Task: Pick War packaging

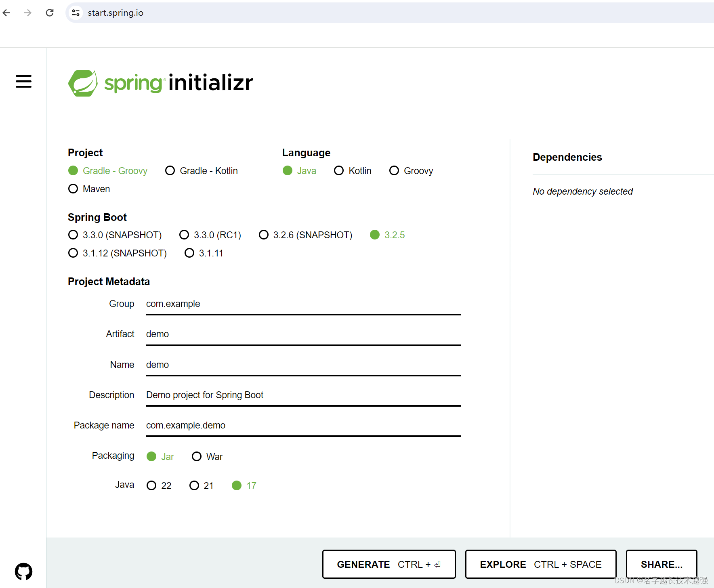Action: click(207, 457)
